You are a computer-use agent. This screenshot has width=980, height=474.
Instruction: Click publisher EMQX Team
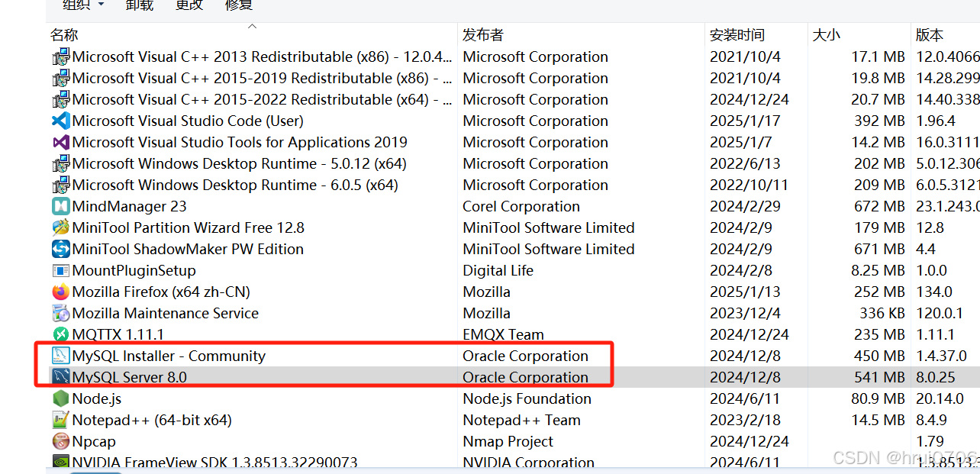click(x=503, y=334)
